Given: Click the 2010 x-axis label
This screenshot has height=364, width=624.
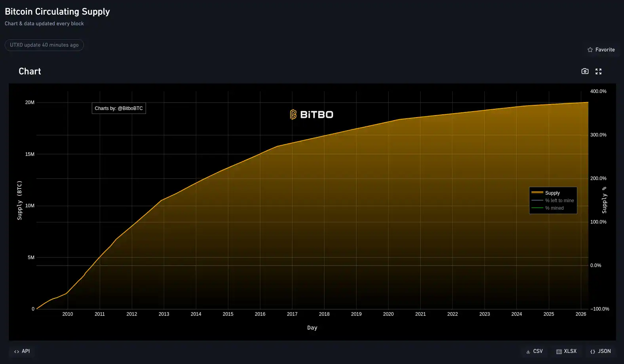Looking at the screenshot, I should [68, 314].
